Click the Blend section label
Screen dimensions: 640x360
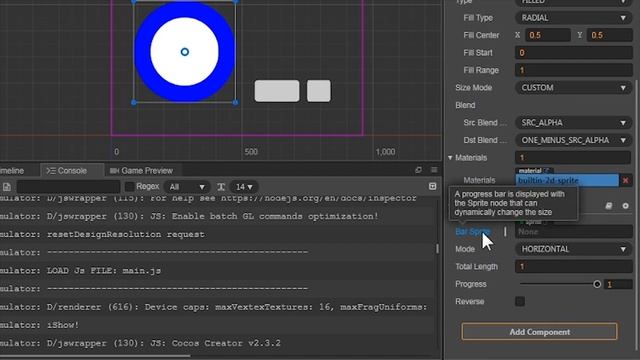[x=465, y=105]
